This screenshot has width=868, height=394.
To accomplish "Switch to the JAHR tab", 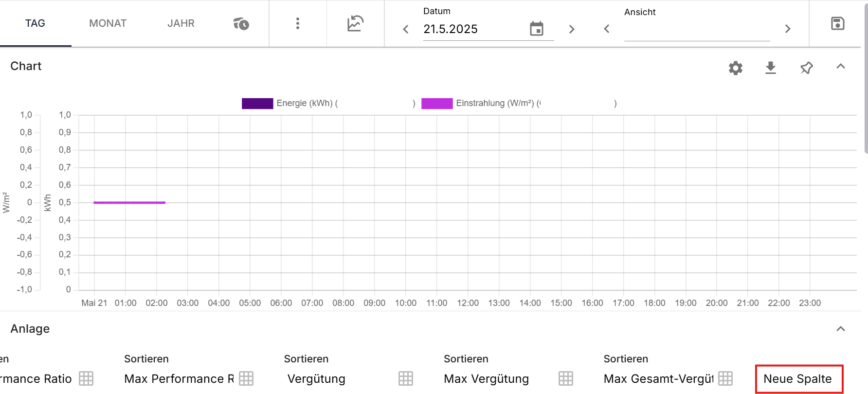I will 181,23.
